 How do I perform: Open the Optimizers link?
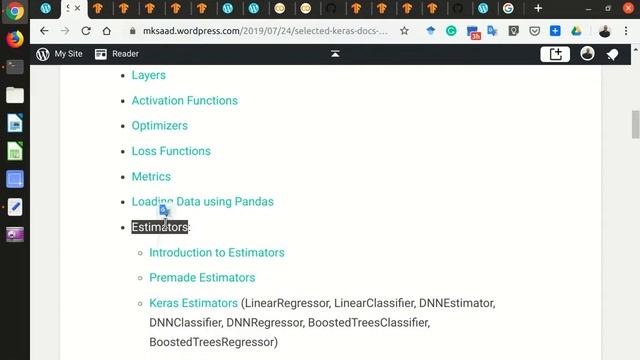click(x=160, y=126)
